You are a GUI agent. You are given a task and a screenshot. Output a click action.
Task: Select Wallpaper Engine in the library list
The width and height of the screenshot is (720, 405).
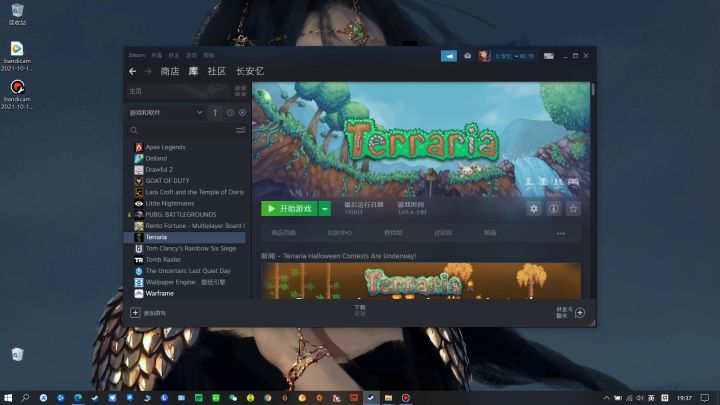click(x=185, y=282)
